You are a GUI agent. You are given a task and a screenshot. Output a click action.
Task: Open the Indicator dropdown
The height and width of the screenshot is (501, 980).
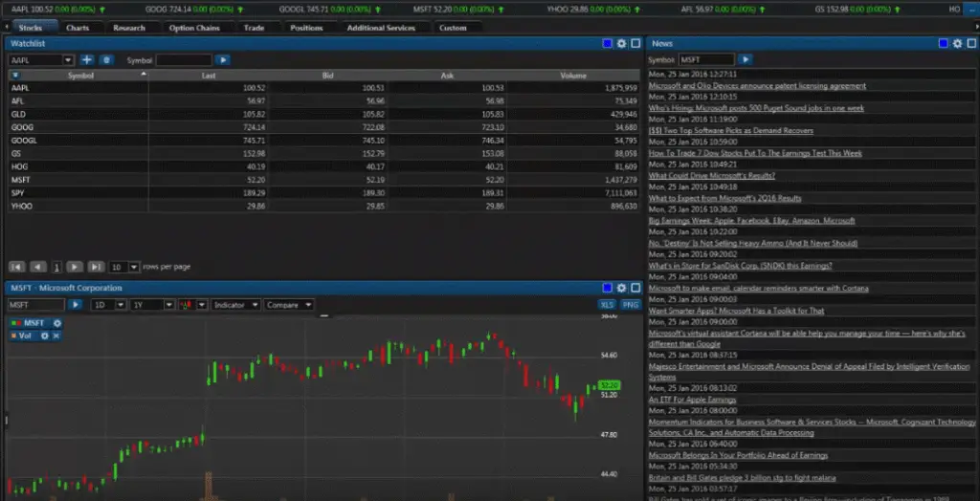[235, 305]
